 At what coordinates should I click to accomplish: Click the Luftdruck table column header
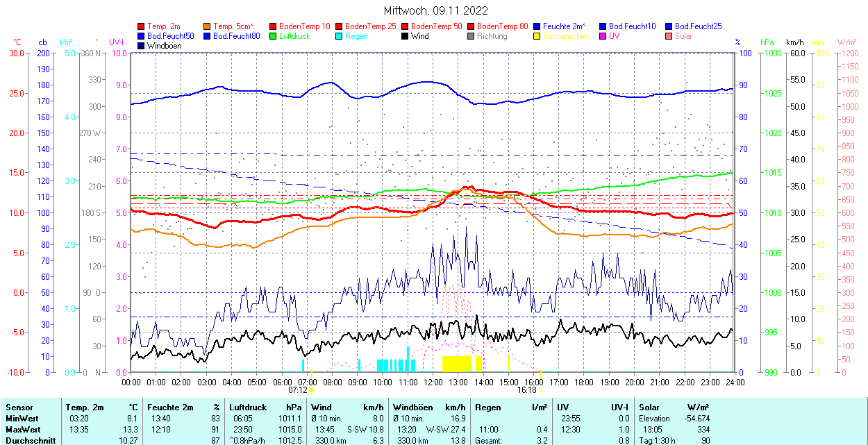249,408
